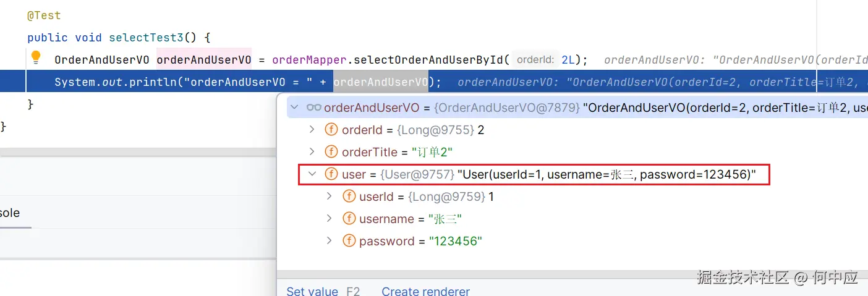Collapse the orderAndUserVO root node

[x=295, y=108]
